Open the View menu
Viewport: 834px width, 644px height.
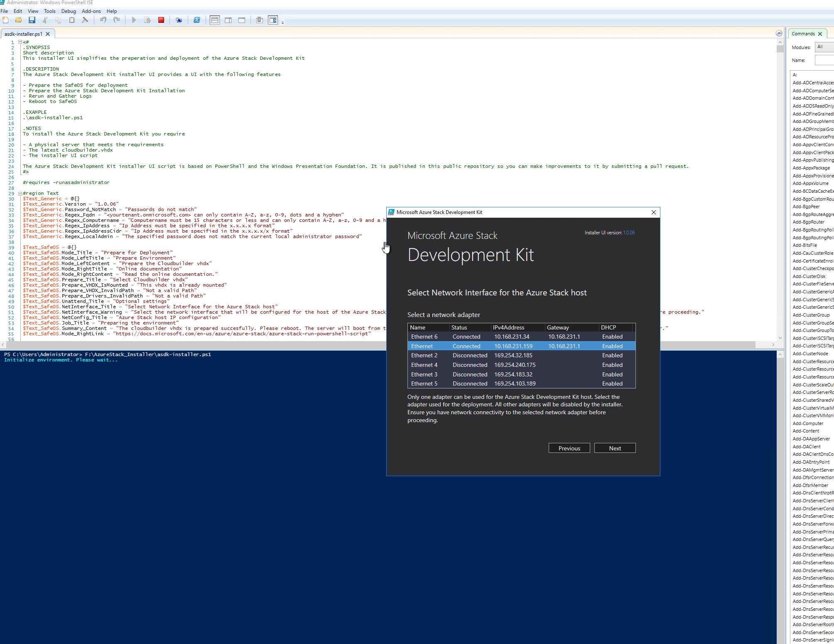tap(33, 11)
